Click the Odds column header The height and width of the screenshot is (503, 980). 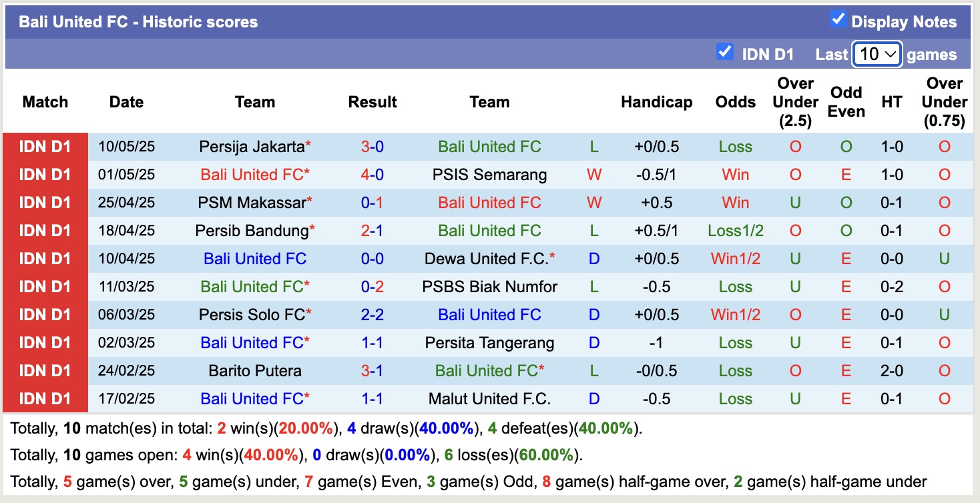point(735,102)
